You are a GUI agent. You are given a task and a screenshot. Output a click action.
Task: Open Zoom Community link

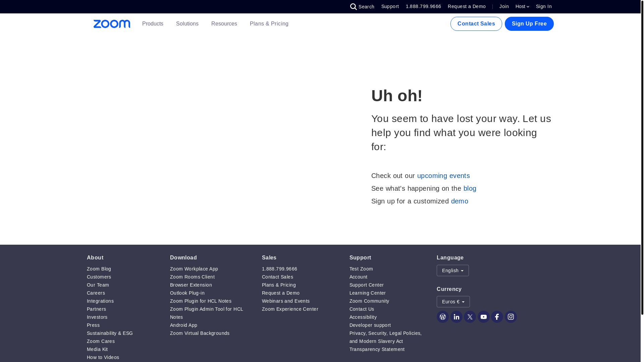(x=369, y=301)
